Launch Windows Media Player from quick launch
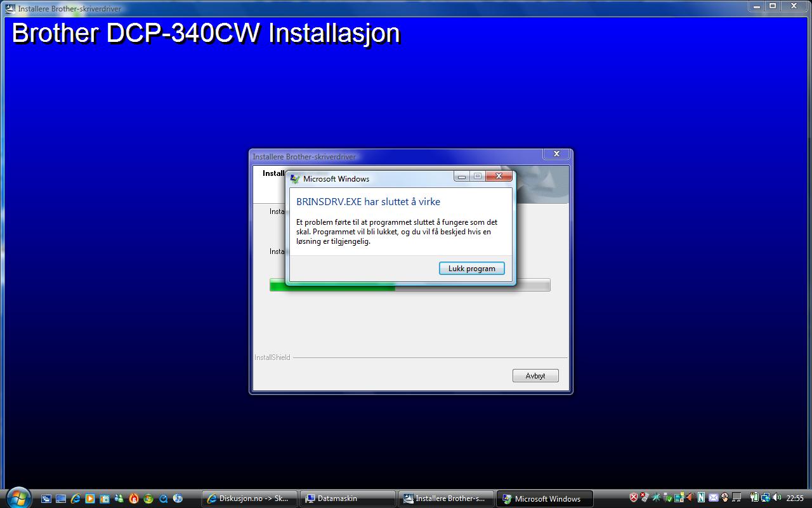This screenshot has height=508, width=812. coord(90,498)
